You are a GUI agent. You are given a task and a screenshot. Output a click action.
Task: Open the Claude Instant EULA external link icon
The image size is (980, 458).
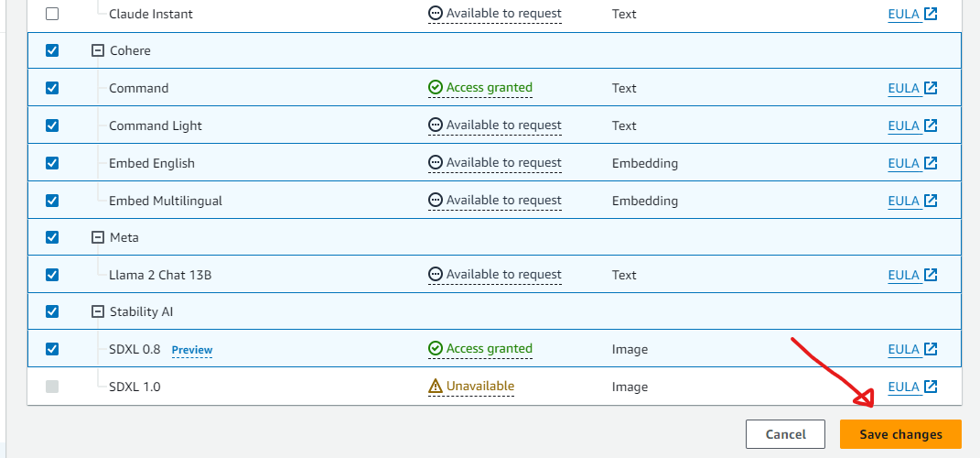[931, 14]
